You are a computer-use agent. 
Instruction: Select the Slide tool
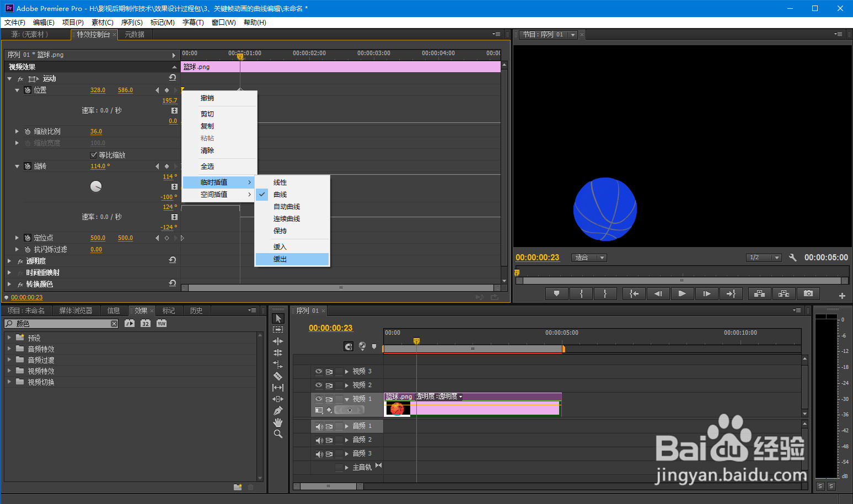[x=278, y=399]
